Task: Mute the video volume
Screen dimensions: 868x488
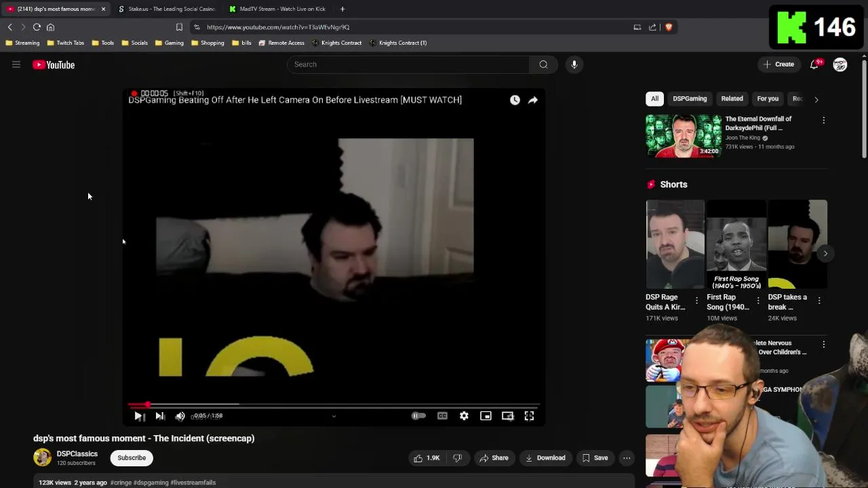Action: tap(180, 416)
